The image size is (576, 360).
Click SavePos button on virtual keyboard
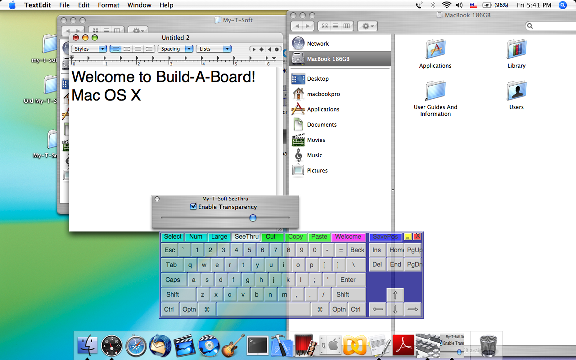click(x=386, y=237)
